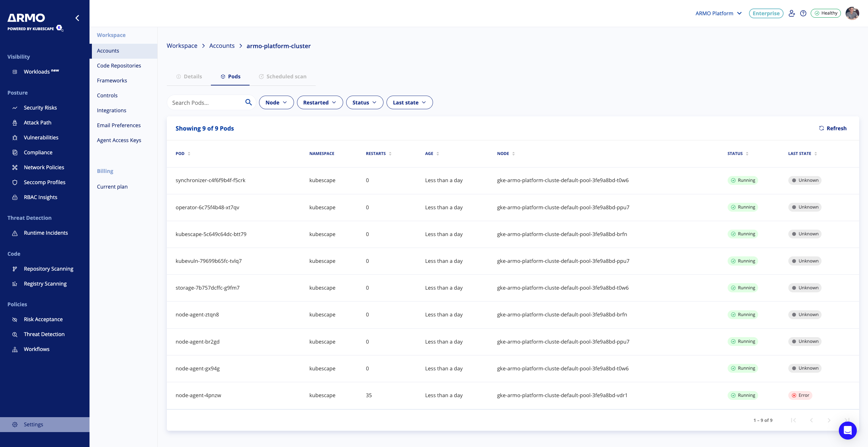Click the search magnifier icon
The height and width of the screenshot is (447, 868).
[x=249, y=102]
